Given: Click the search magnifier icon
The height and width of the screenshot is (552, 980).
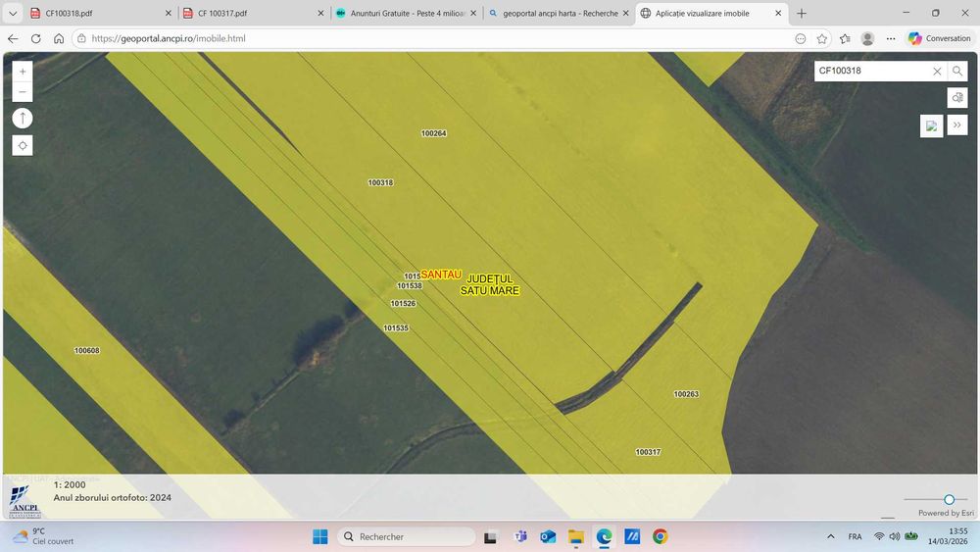Looking at the screenshot, I should [x=957, y=72].
